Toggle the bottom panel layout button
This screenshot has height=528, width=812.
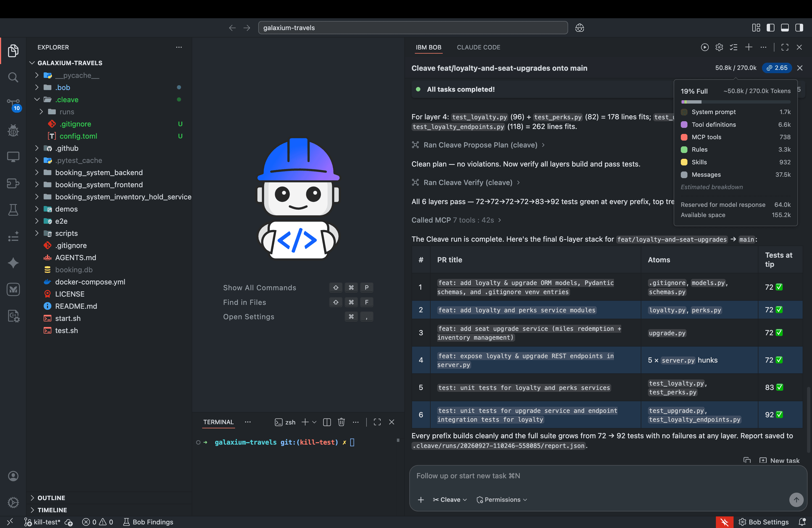pos(785,28)
